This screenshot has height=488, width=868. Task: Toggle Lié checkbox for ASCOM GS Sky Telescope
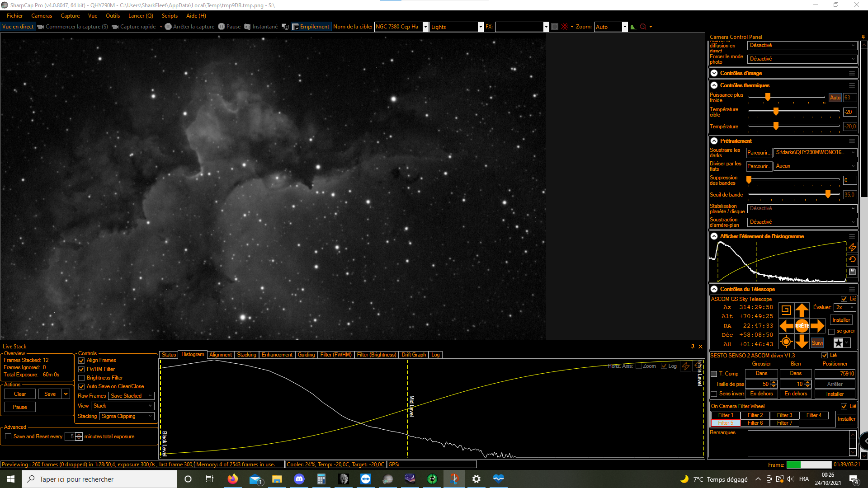[844, 299]
